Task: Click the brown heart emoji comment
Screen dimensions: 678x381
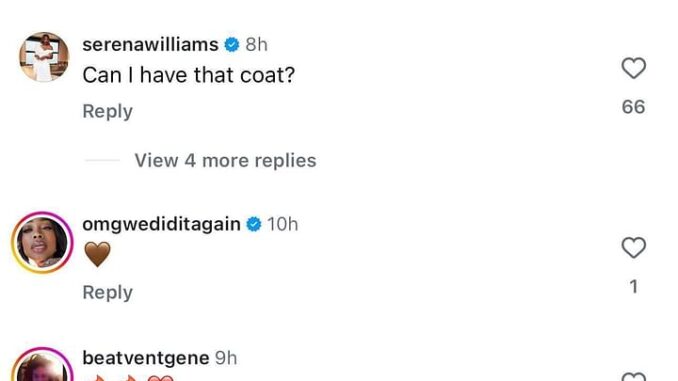Action: click(x=97, y=254)
